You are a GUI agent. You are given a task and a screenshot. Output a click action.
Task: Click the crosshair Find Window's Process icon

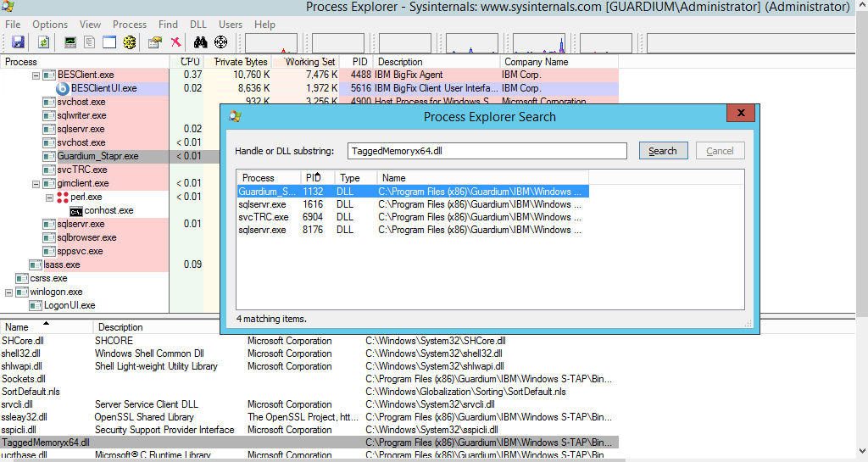[x=221, y=42]
